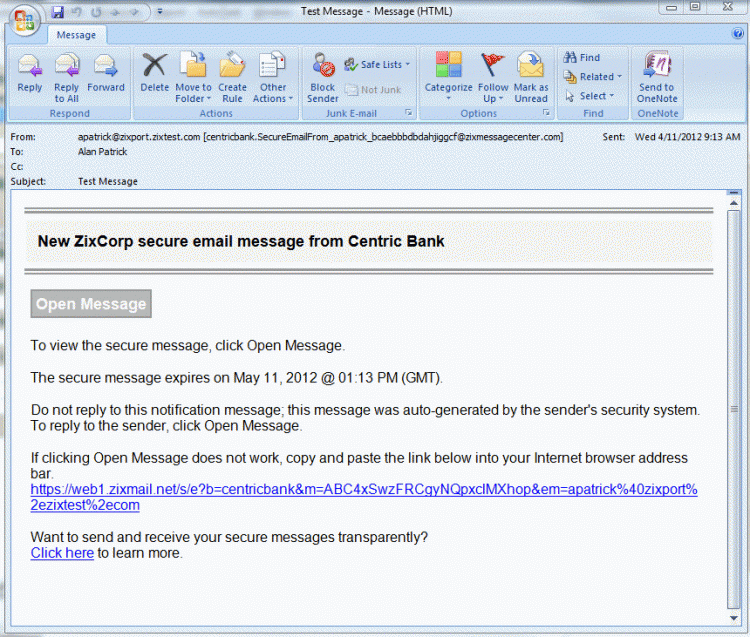Click the split bar above the scroll arrow
The image size is (750, 637).
pos(733,193)
